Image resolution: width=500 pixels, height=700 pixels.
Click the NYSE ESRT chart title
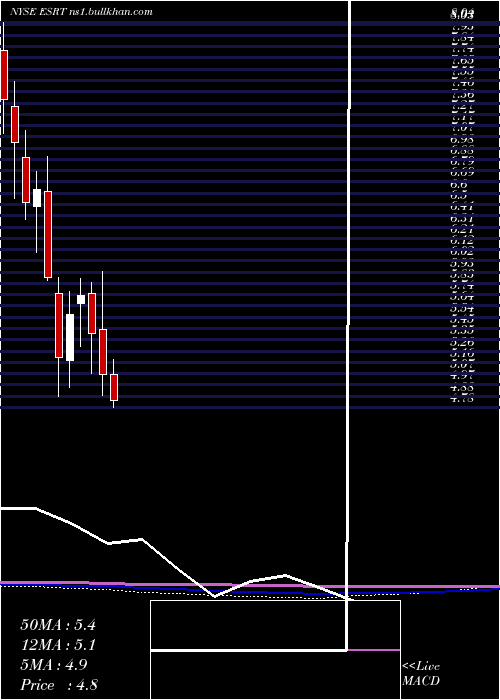[79, 12]
